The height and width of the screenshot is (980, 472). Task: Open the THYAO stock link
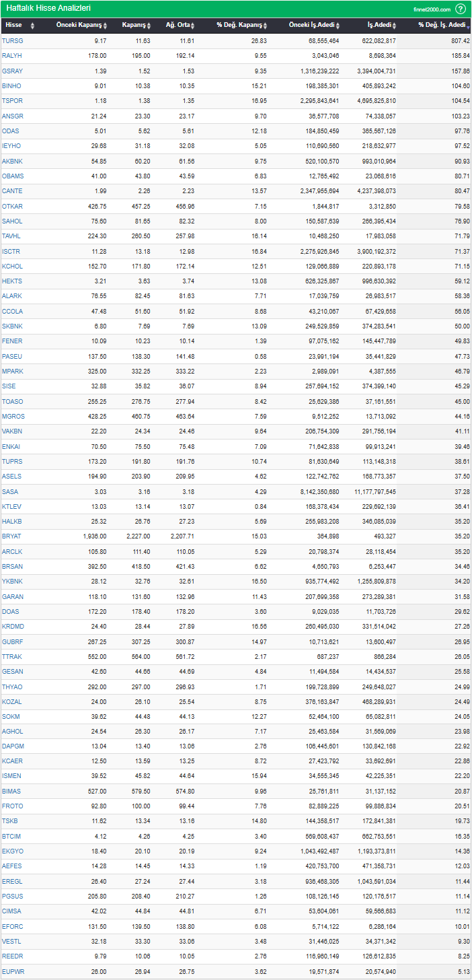click(x=12, y=687)
